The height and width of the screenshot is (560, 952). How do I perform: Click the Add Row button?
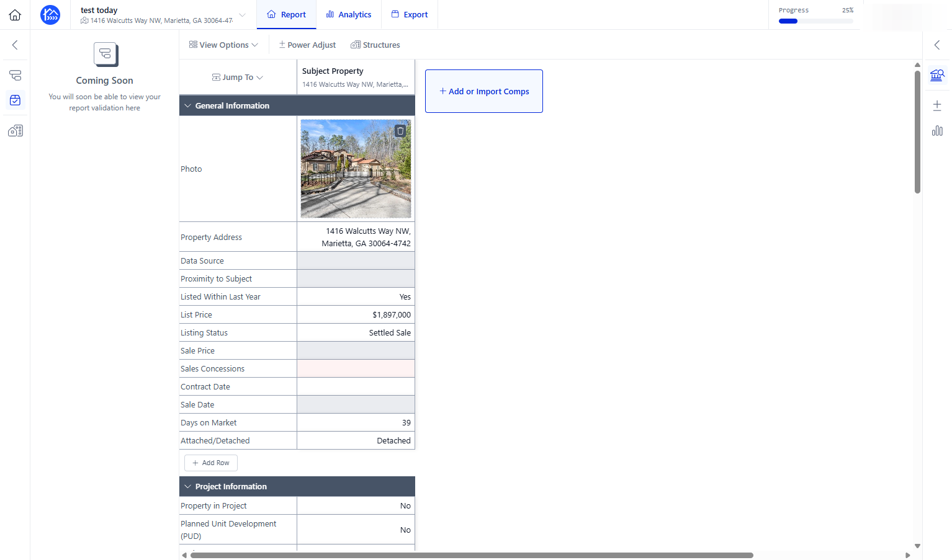[211, 463]
